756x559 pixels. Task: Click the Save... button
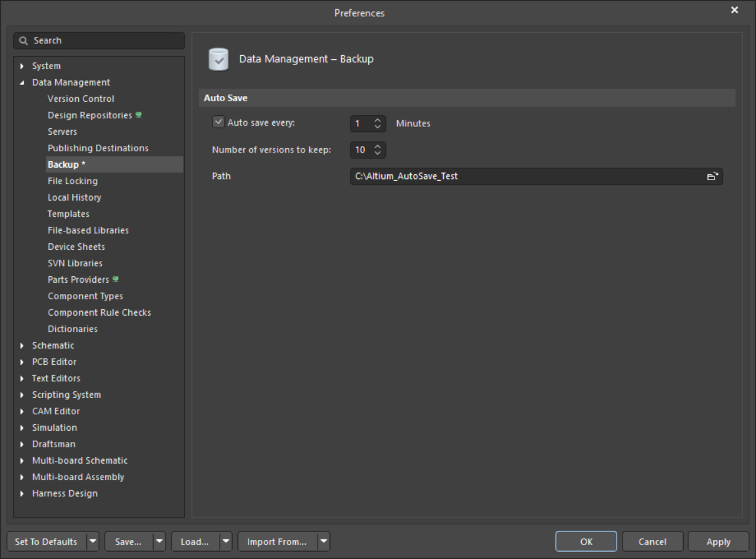128,542
